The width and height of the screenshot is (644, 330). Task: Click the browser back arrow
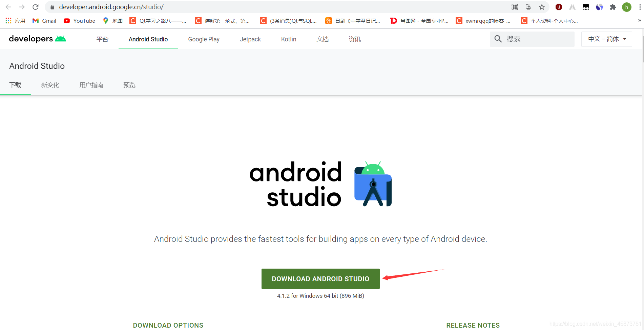coord(8,7)
